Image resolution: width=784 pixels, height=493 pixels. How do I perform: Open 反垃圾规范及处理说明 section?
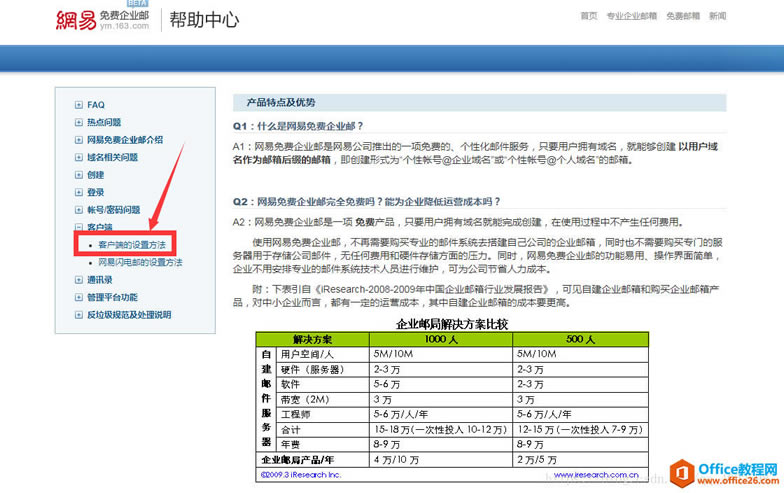pyautogui.click(x=129, y=315)
